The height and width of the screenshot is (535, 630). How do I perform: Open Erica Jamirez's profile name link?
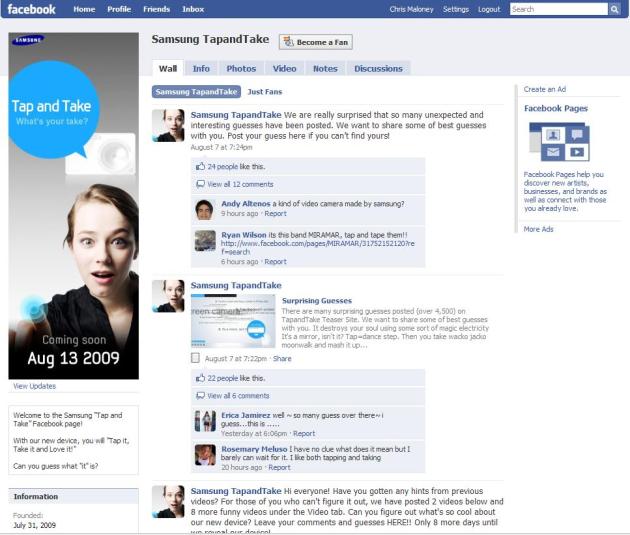[245, 415]
